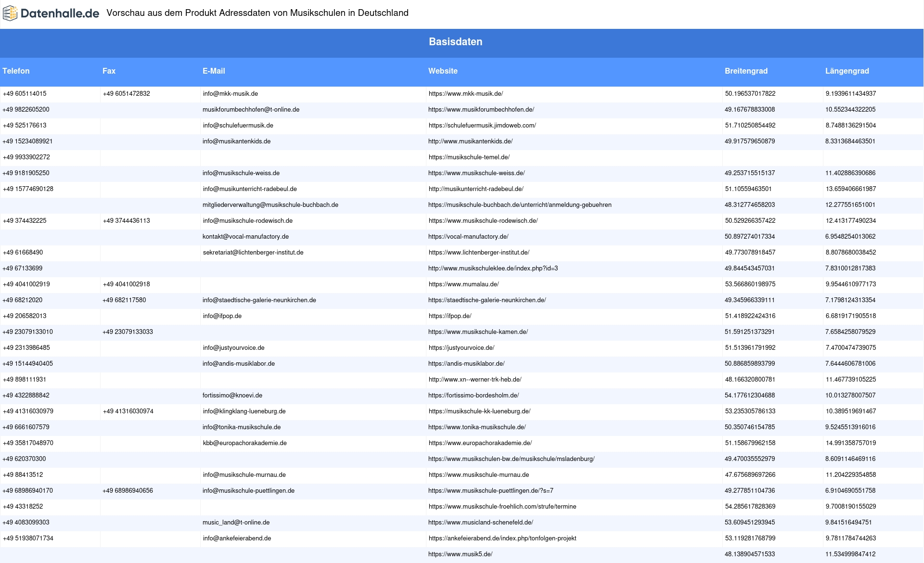The height and width of the screenshot is (563, 924).
Task: Click the fax number +49 23079133033
Action: (128, 332)
